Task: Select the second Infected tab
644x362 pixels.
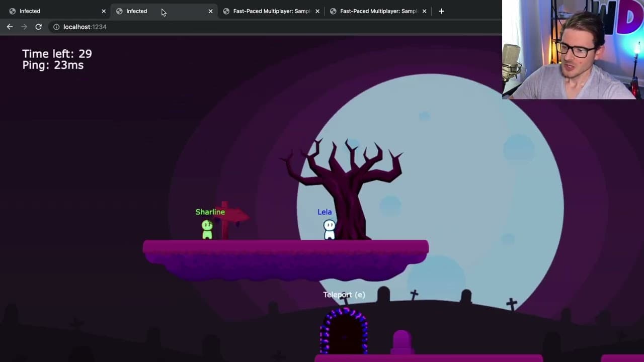Action: point(164,11)
